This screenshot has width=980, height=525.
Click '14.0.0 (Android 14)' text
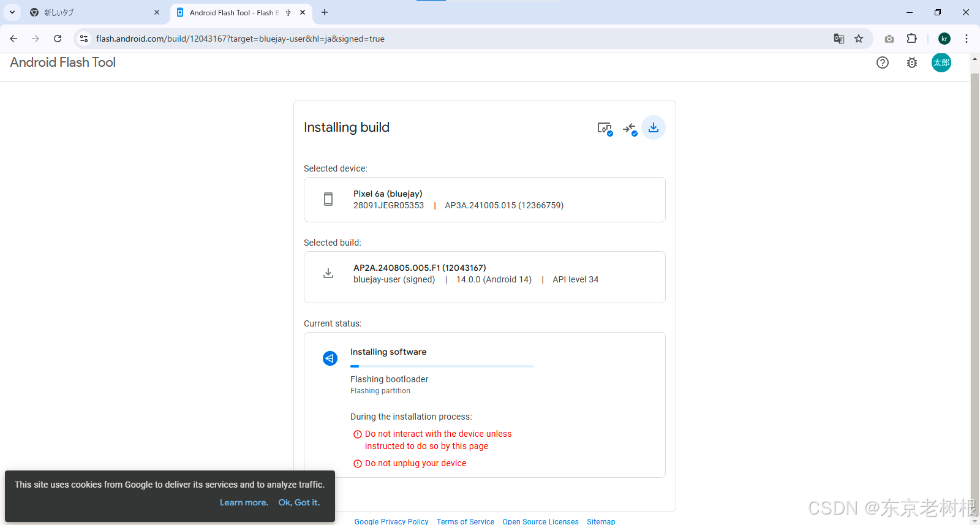494,279
